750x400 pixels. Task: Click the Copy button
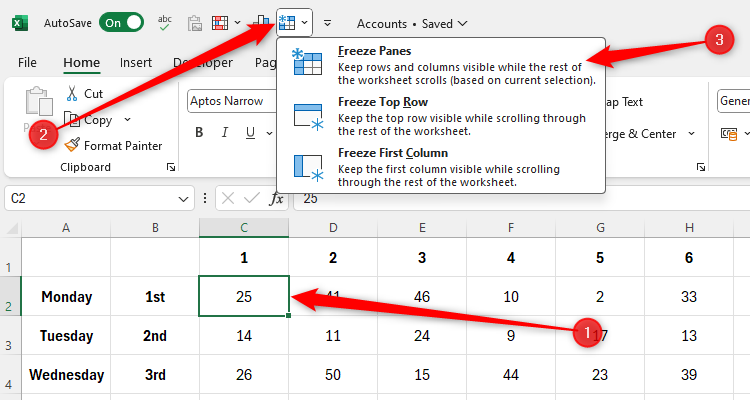point(88,120)
